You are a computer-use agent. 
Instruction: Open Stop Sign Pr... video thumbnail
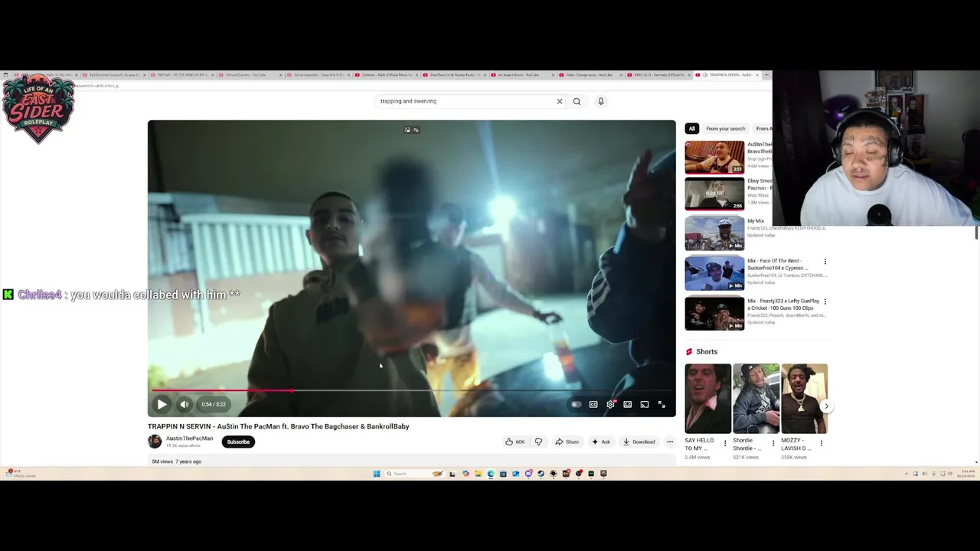tap(714, 157)
